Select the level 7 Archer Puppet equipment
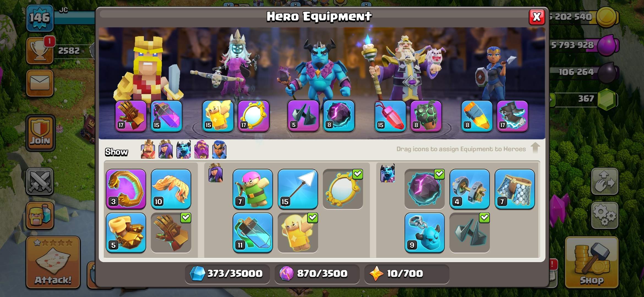 click(253, 189)
